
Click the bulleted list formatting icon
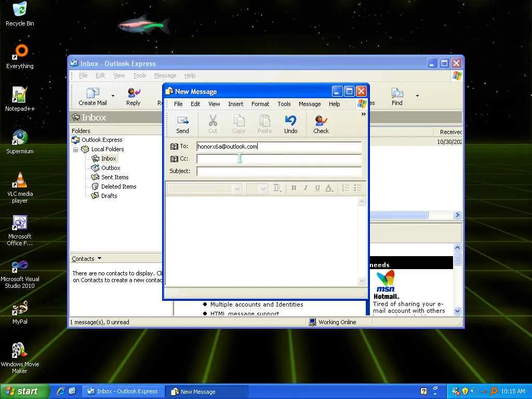[357, 188]
